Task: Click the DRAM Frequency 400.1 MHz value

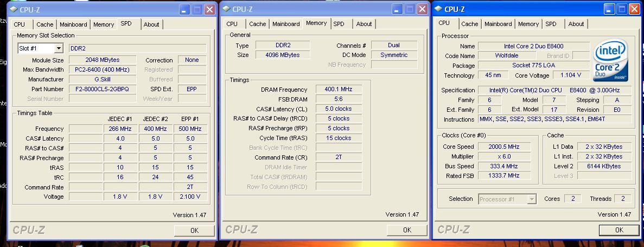Action: point(339,89)
